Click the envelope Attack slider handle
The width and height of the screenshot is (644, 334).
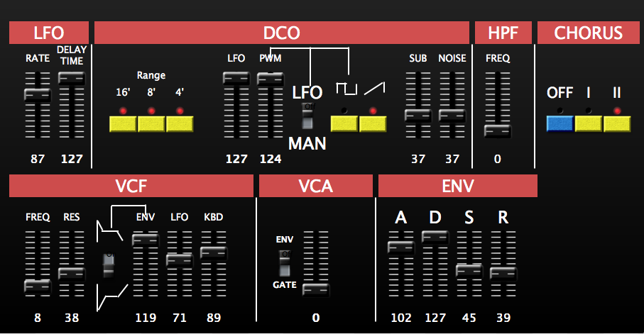(x=400, y=247)
